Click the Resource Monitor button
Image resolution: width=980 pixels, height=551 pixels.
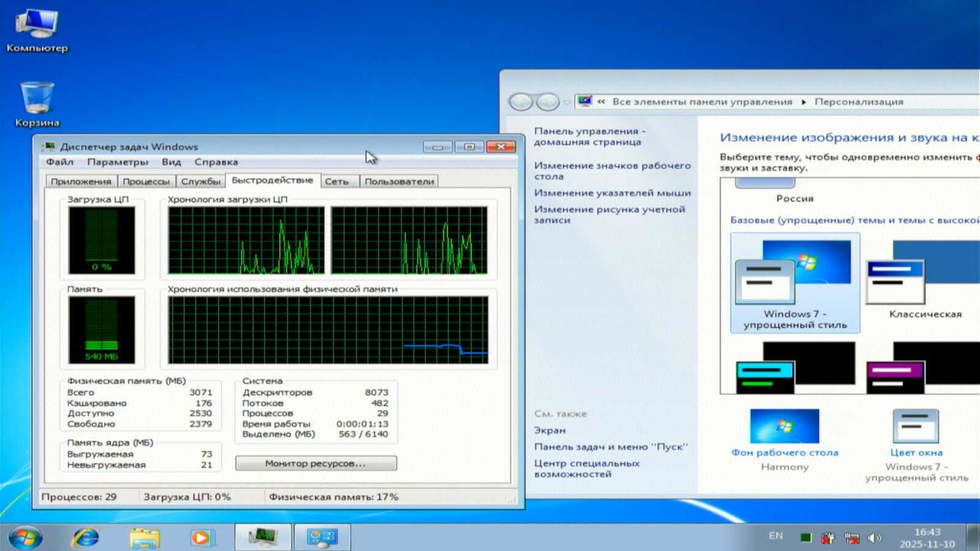point(315,463)
